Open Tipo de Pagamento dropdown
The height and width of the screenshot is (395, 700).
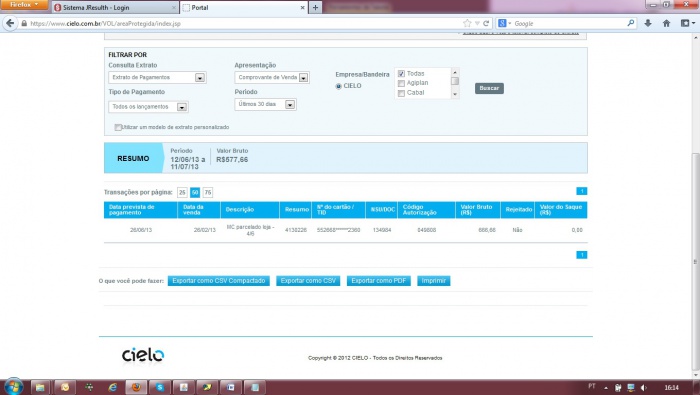coord(148,107)
